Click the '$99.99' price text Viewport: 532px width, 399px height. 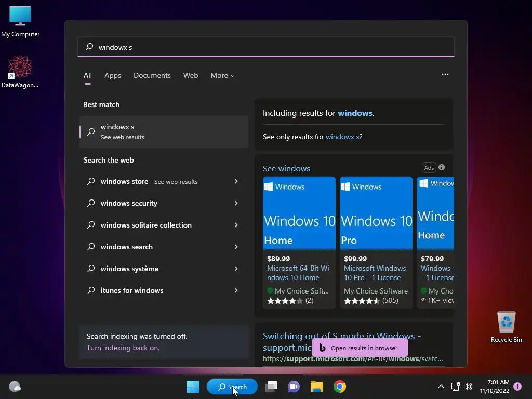(x=355, y=259)
